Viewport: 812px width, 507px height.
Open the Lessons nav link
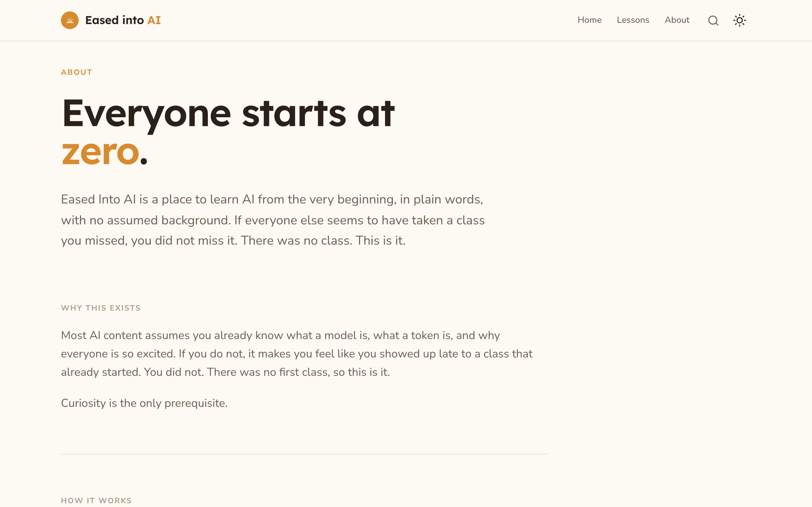click(633, 20)
